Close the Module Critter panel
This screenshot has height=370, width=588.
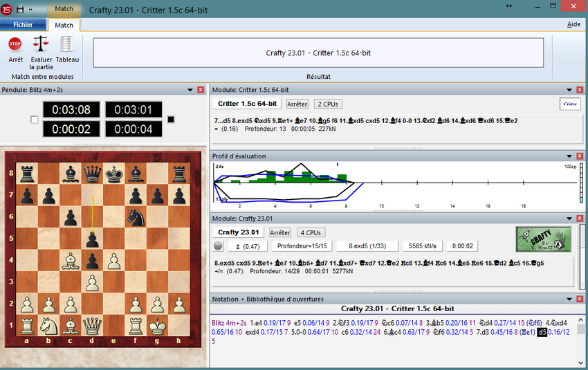[580, 90]
